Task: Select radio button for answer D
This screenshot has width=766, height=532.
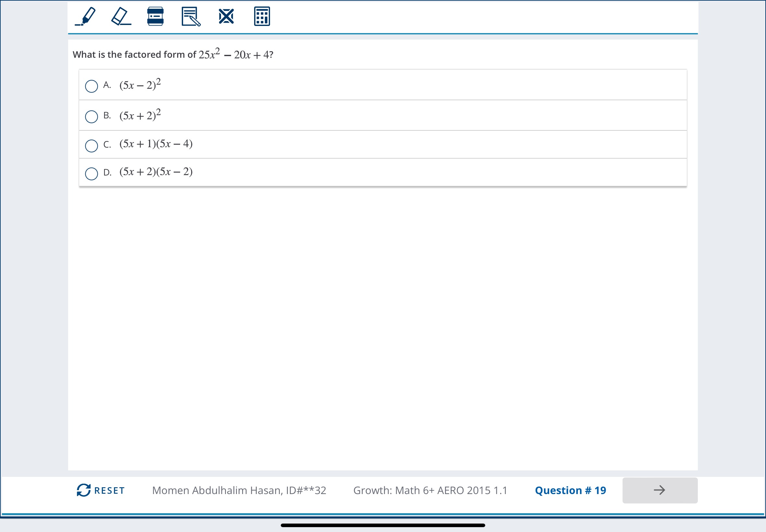Action: coord(92,174)
